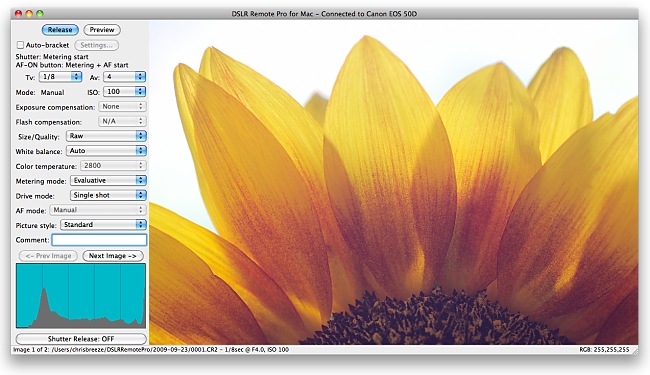
Task: Click the <- Prev Image button
Action: pos(49,256)
